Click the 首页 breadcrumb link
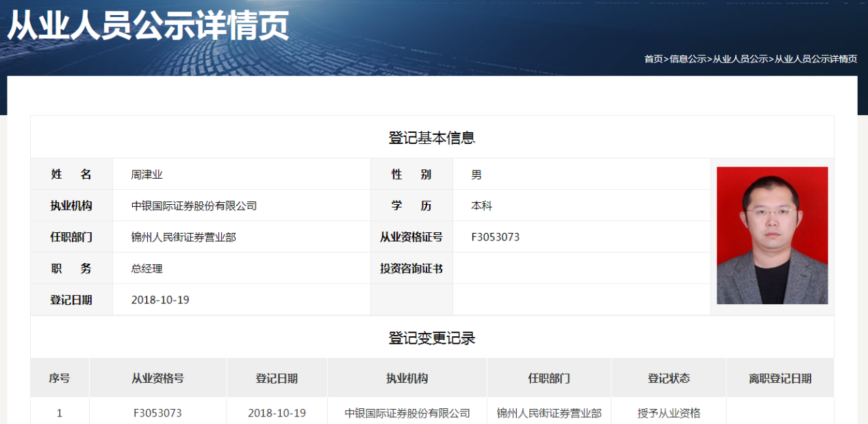This screenshot has height=424, width=868. pyautogui.click(x=653, y=59)
